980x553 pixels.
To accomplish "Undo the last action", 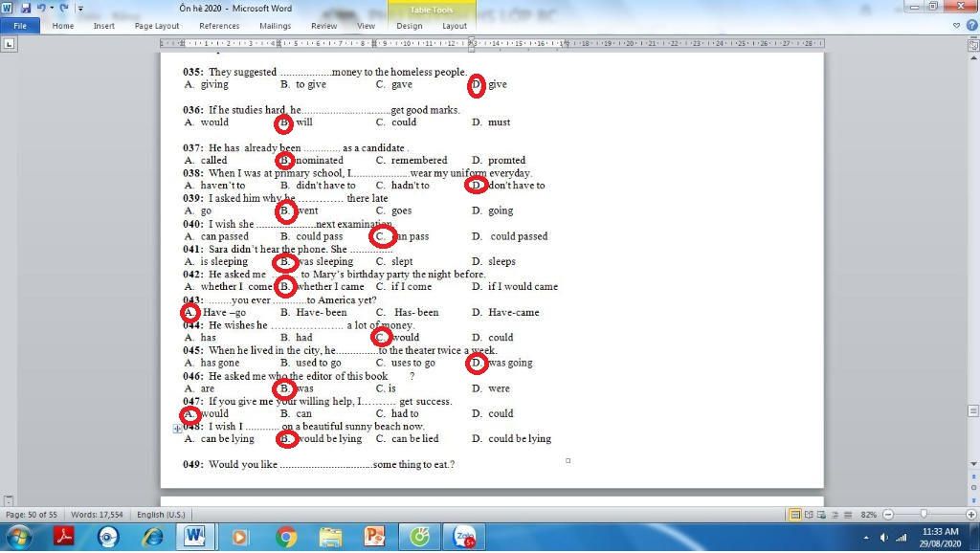I will coord(41,8).
